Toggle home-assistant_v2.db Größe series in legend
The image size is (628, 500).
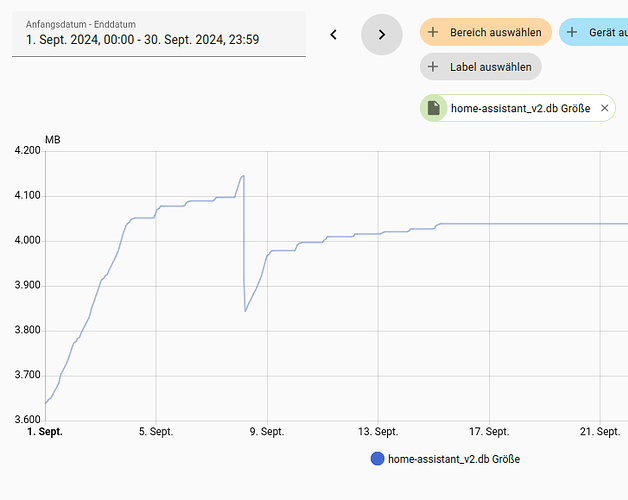[x=445, y=459]
